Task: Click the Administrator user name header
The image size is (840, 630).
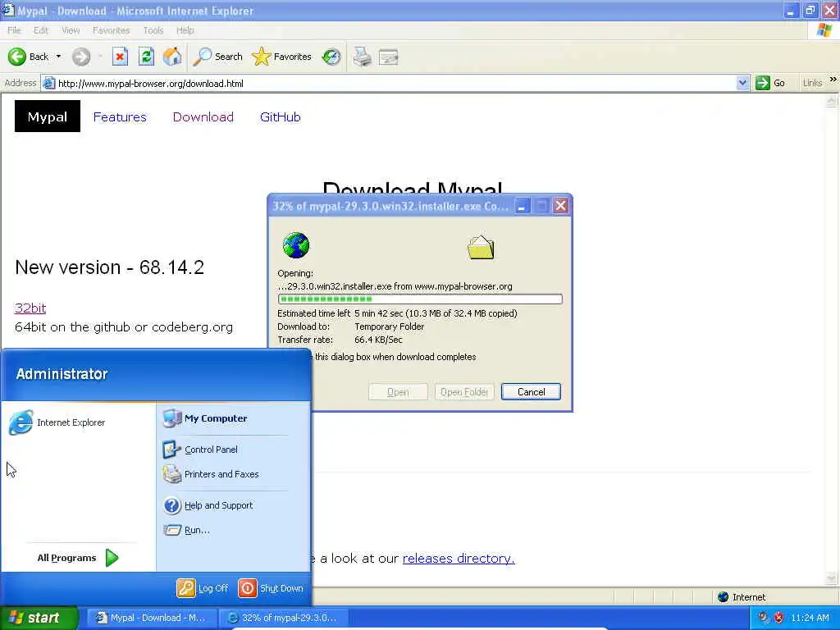Action: click(x=62, y=374)
